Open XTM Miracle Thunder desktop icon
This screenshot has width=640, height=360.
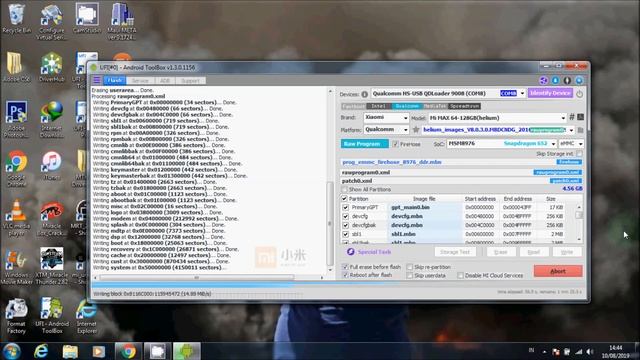click(x=51, y=266)
